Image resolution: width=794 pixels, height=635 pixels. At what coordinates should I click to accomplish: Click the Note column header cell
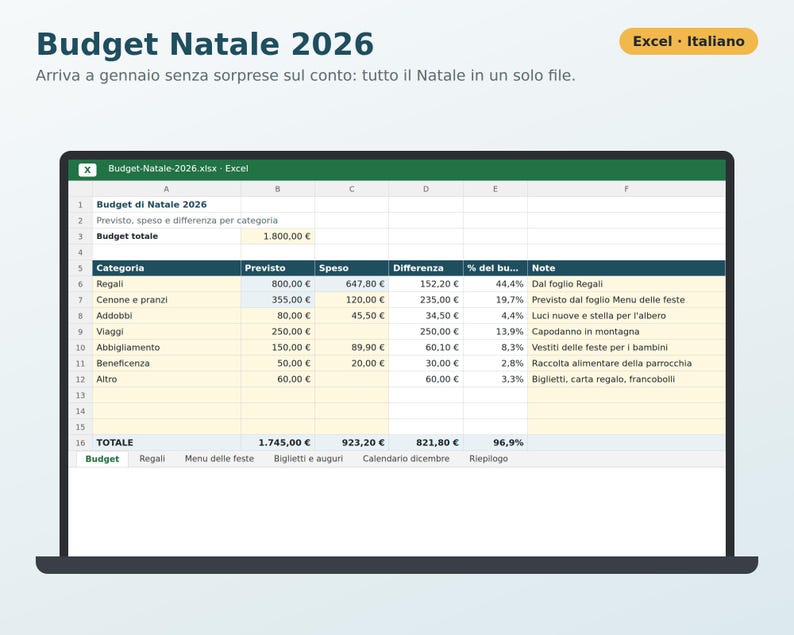pos(626,268)
